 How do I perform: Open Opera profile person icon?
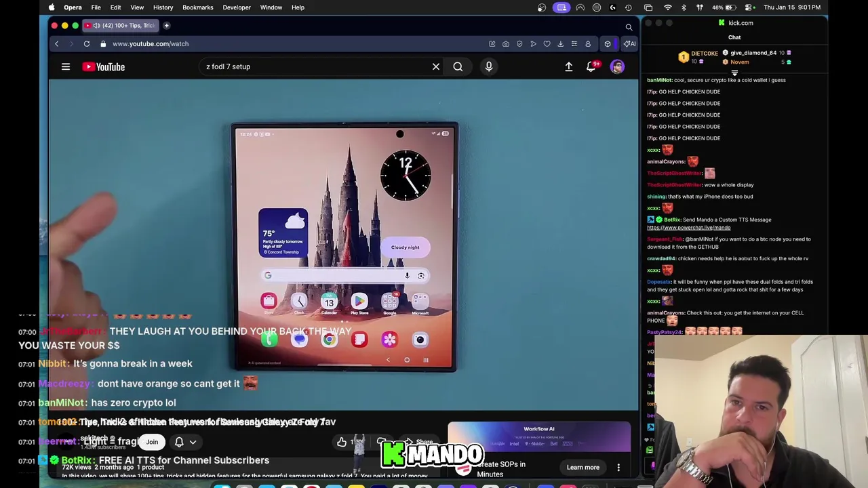coord(588,43)
